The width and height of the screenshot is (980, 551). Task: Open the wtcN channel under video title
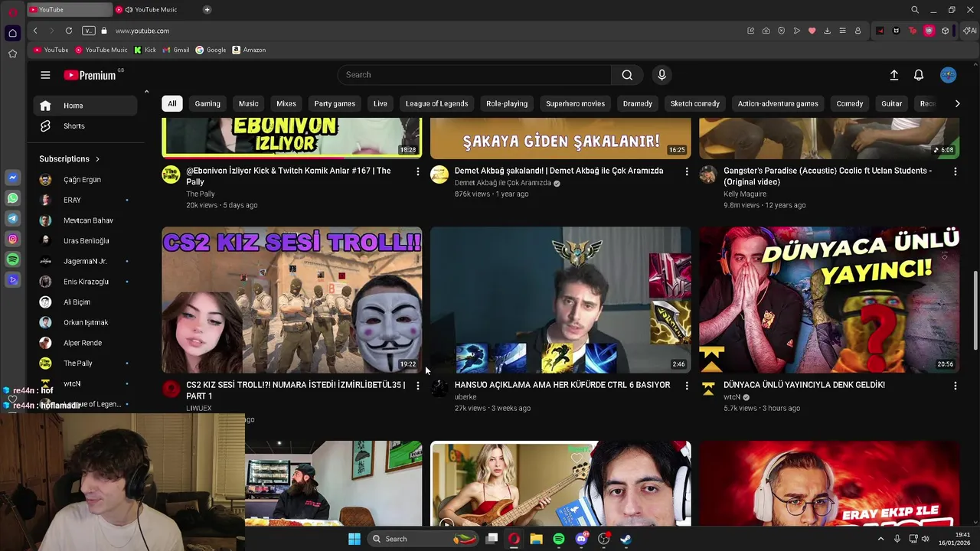[732, 397]
